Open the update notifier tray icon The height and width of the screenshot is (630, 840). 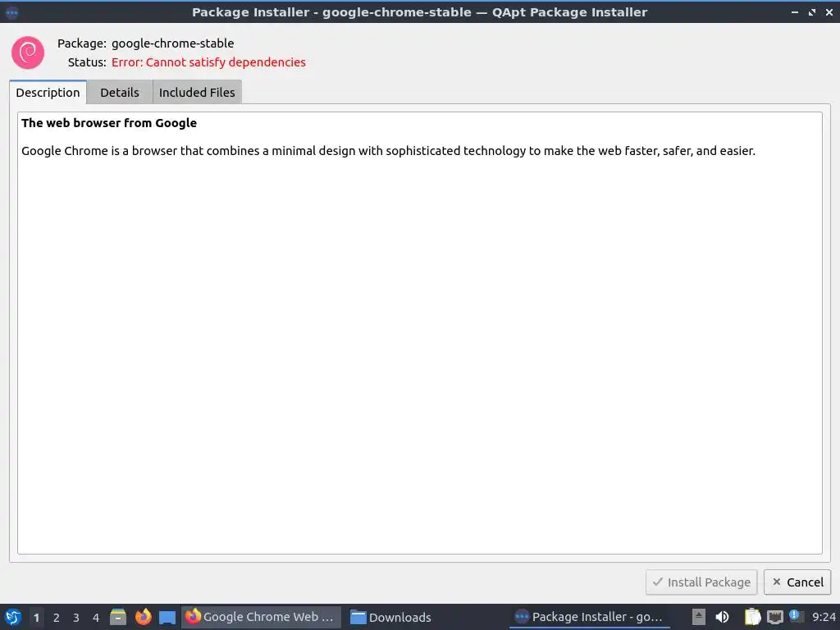coord(796,616)
